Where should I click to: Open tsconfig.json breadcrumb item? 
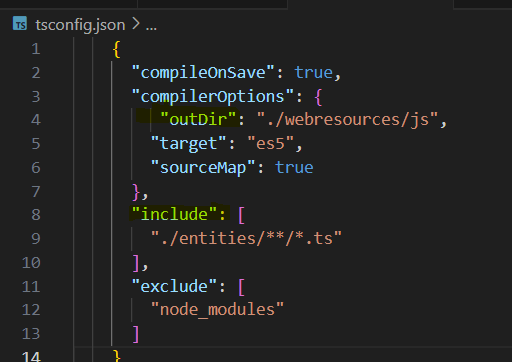click(80, 25)
